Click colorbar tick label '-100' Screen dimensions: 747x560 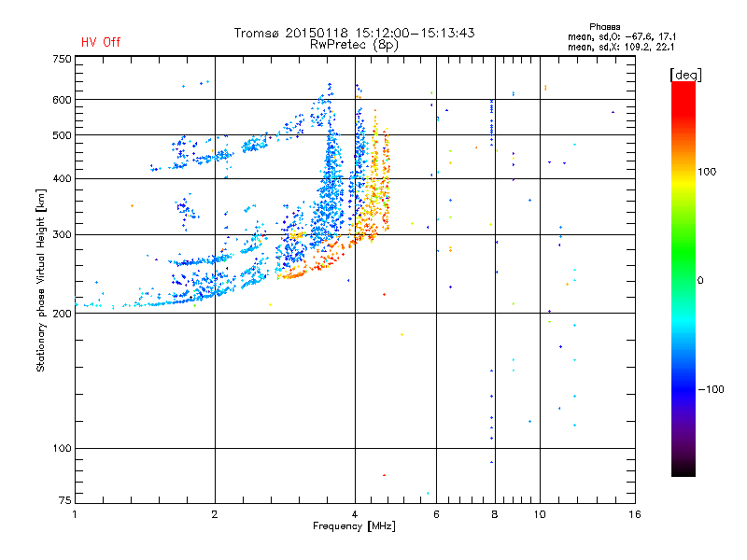(711, 389)
